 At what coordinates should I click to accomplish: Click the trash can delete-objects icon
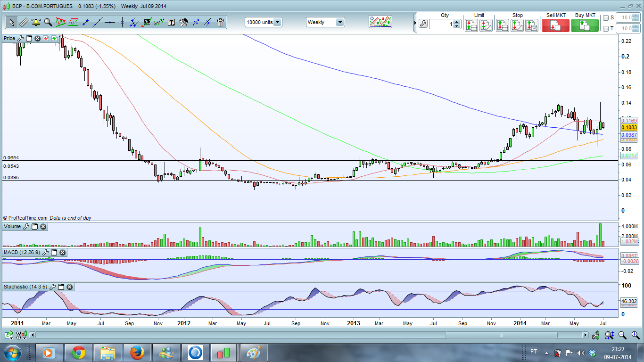click(x=220, y=22)
